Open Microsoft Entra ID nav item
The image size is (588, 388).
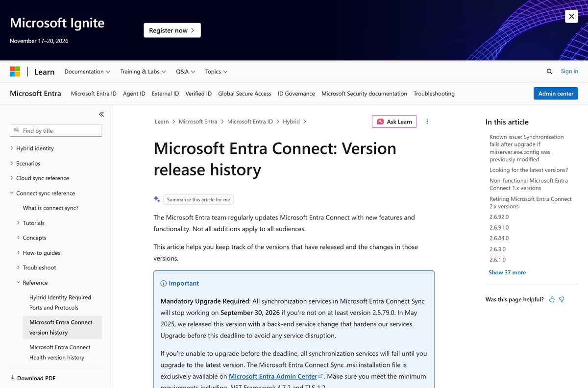[x=94, y=94]
